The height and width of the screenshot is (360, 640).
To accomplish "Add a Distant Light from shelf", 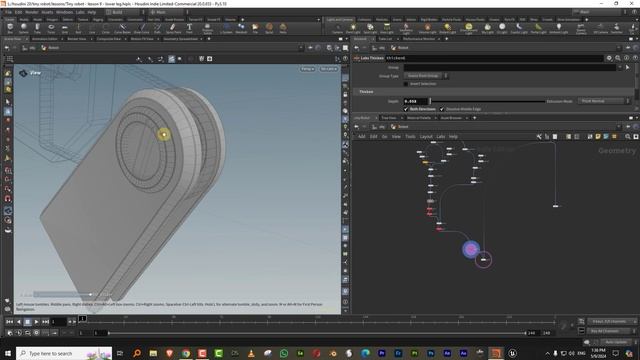I will (x=447, y=28).
